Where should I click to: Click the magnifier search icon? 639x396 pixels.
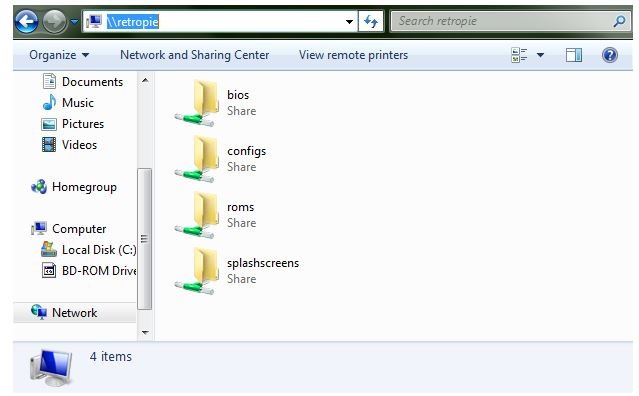(x=619, y=21)
